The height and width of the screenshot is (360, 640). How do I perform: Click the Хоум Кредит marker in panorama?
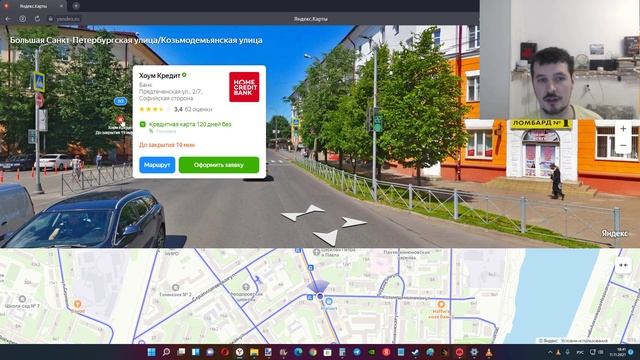(x=120, y=120)
